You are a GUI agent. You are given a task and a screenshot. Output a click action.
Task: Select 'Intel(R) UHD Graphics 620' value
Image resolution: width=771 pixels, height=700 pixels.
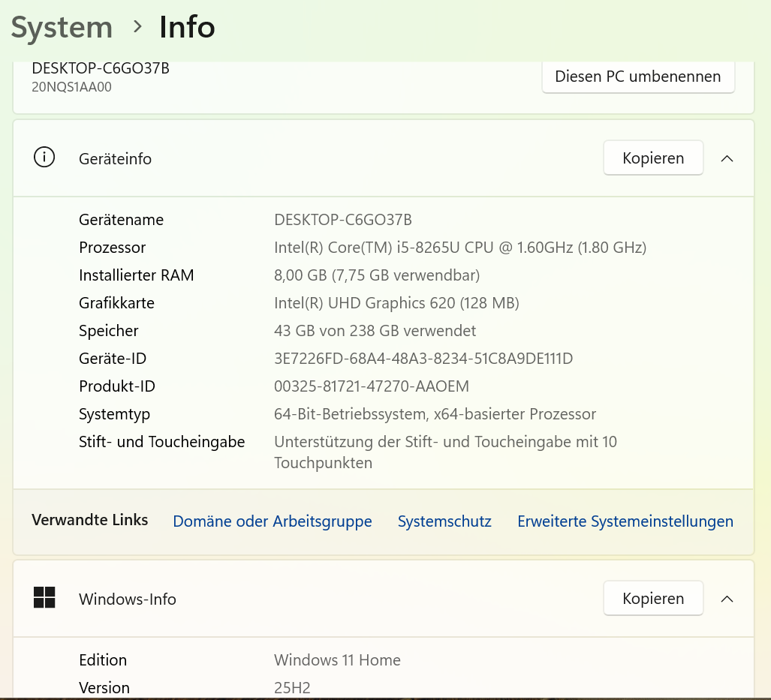point(396,303)
